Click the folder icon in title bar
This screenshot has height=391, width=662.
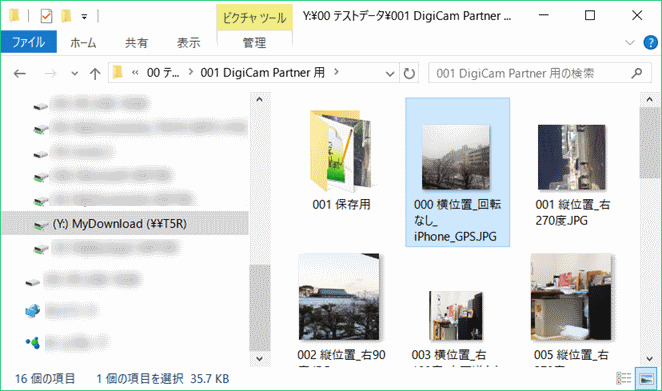[x=15, y=16]
